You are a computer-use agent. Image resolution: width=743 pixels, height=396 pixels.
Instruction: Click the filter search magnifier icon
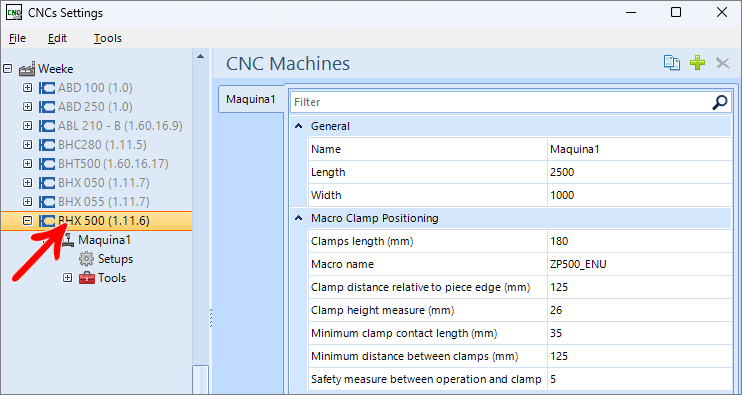pos(719,102)
